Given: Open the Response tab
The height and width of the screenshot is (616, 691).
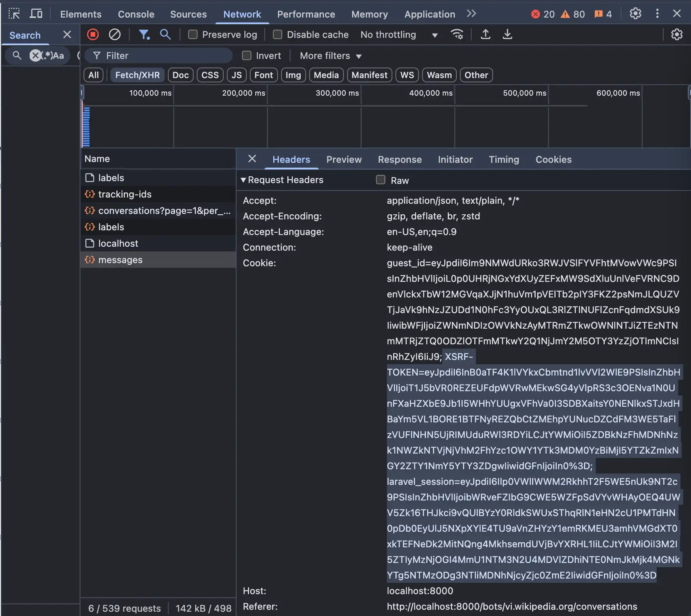Looking at the screenshot, I should pyautogui.click(x=399, y=160).
